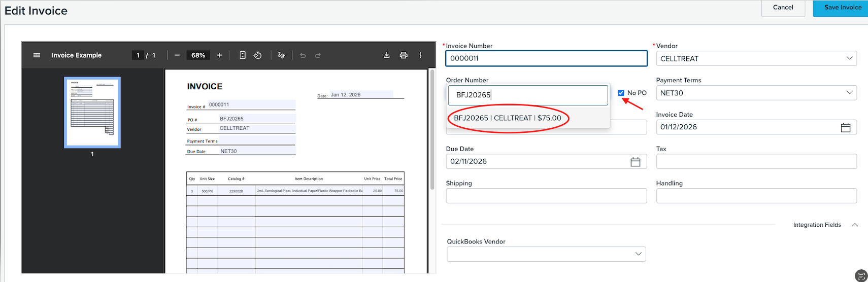Zoom in with the plus icon

click(219, 55)
